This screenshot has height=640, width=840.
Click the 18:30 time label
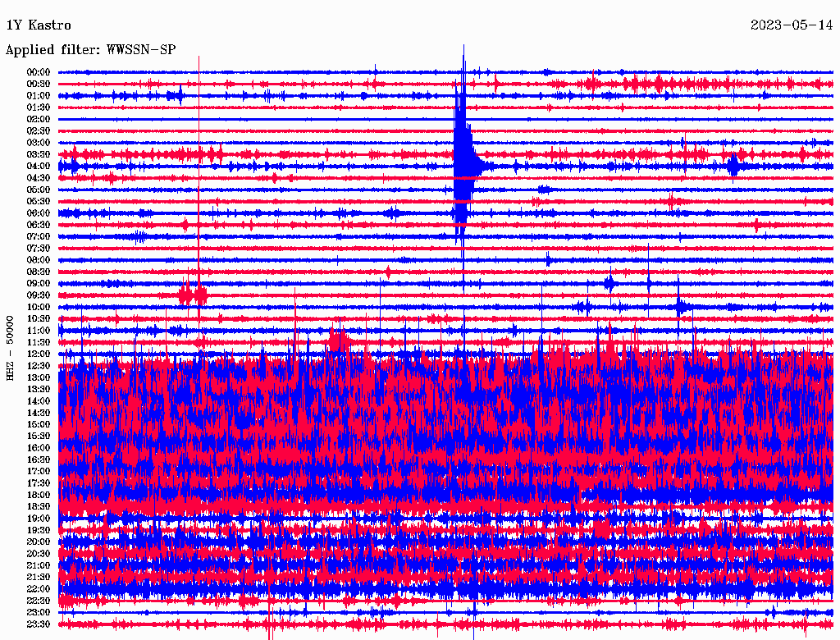39,507
